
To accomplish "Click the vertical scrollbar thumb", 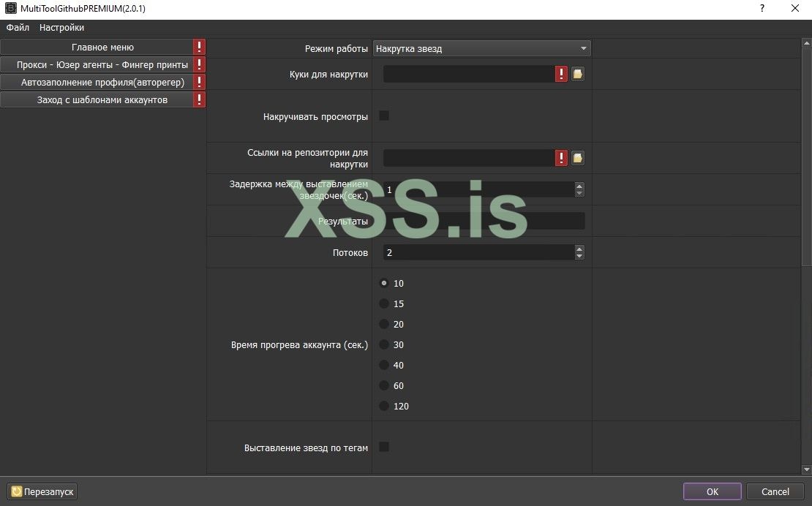I will pyautogui.click(x=806, y=158).
